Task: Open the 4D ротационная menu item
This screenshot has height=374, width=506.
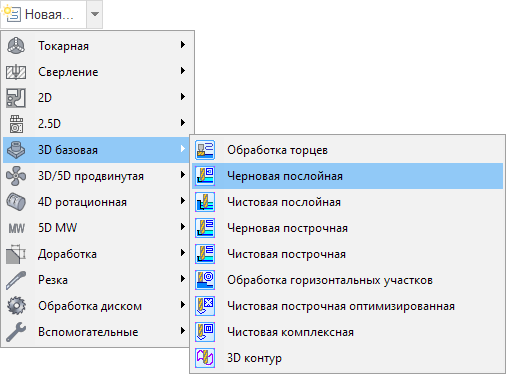Action: click(97, 202)
